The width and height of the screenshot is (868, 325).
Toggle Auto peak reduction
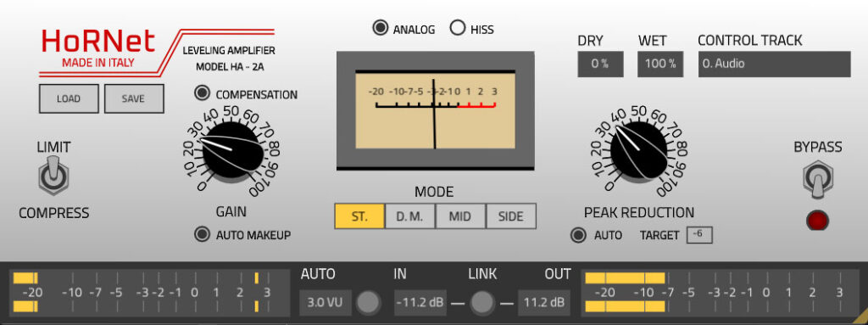(x=578, y=235)
